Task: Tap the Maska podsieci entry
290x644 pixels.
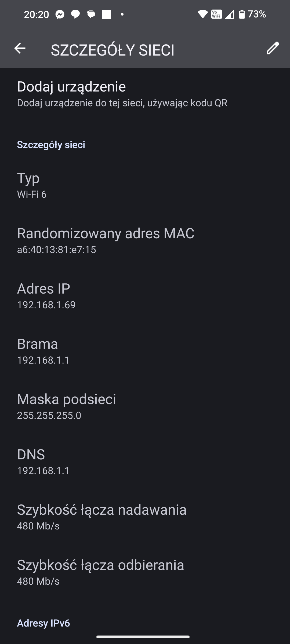Action: pyautogui.click(x=67, y=406)
